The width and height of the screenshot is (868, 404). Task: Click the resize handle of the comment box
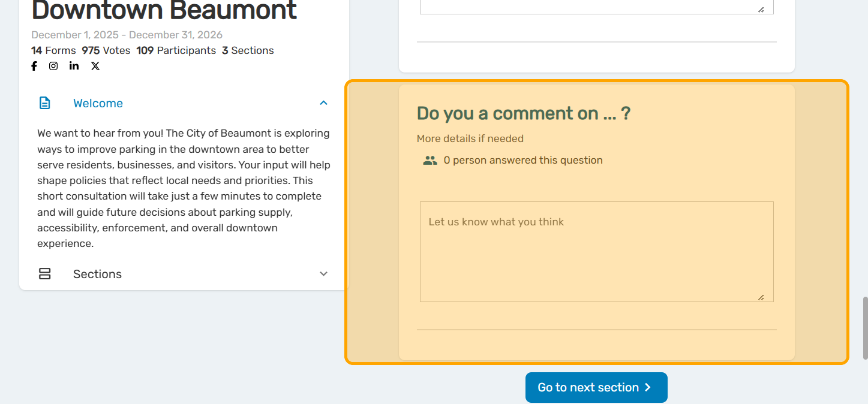pyautogui.click(x=761, y=297)
